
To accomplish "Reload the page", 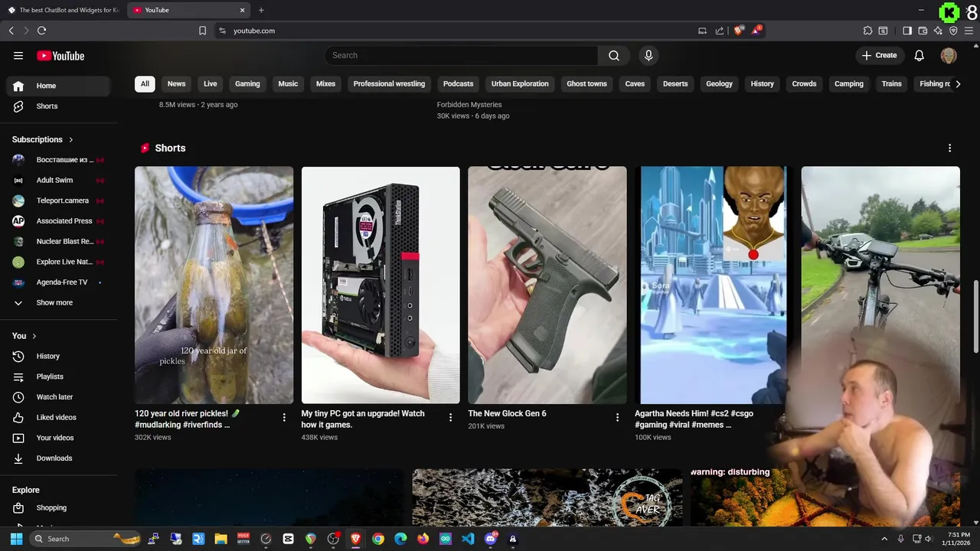I will [41, 31].
